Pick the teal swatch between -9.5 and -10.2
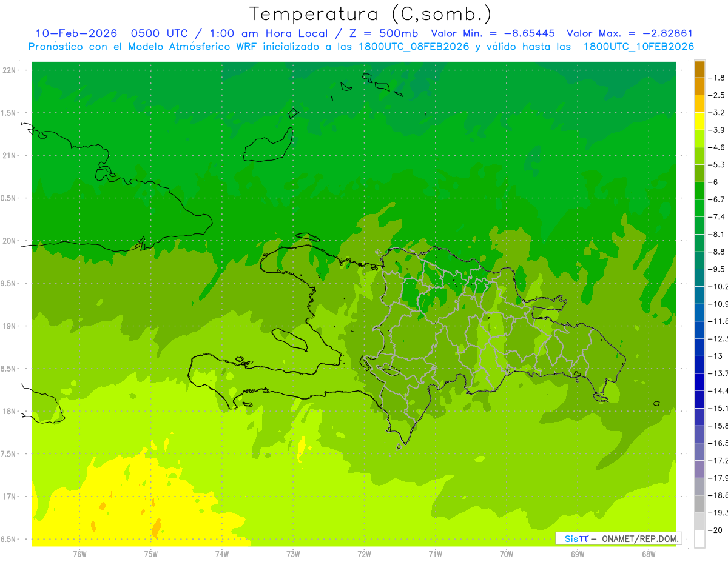 (x=699, y=278)
